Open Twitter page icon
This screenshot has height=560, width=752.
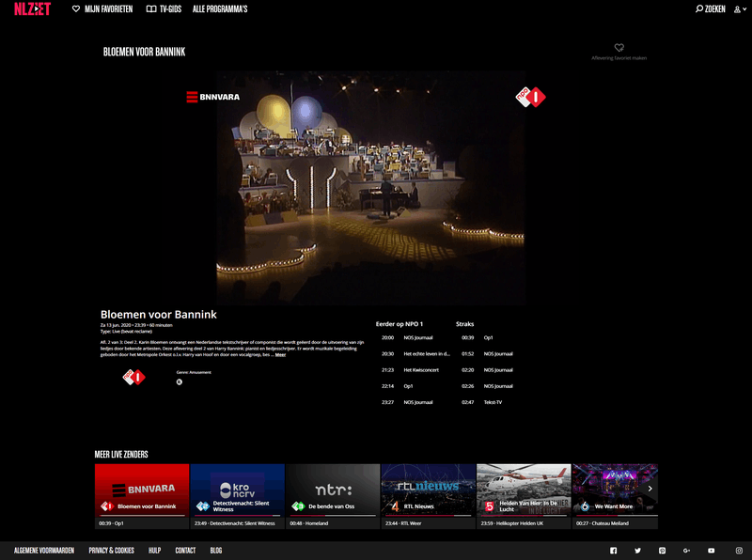pos(637,551)
